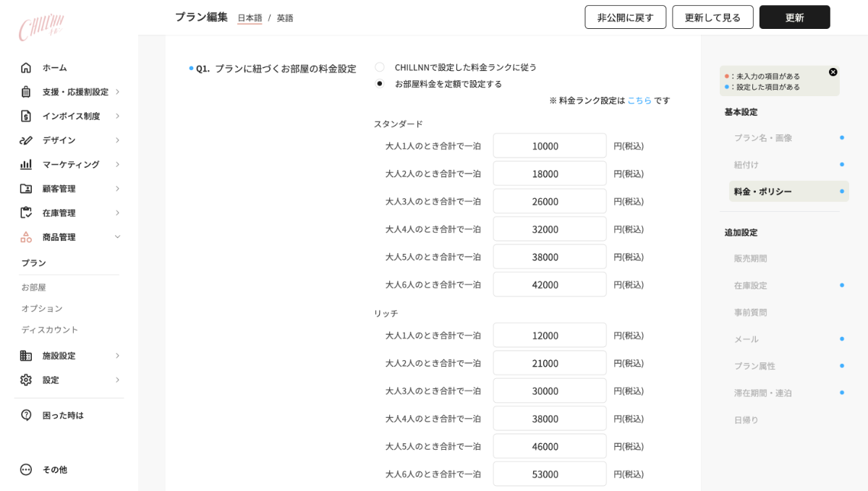The image size is (868, 491).
Task: Open the 顧客管理 customer management icon
Action: (26, 189)
